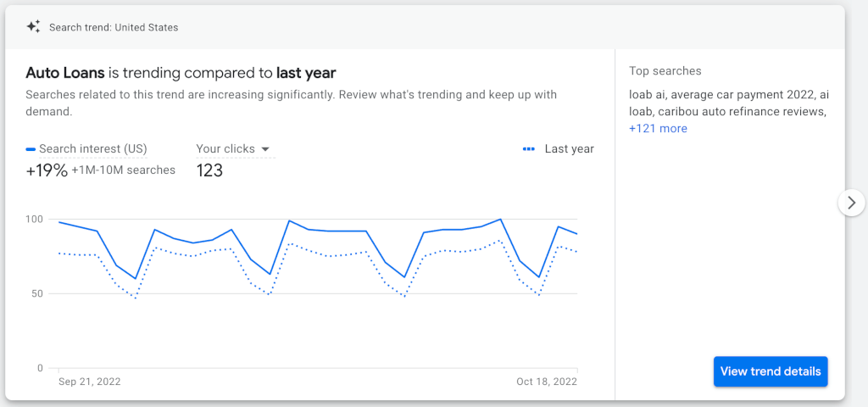Image resolution: width=868 pixels, height=407 pixels.
Task: Open the +121 more searches link
Action: pyautogui.click(x=658, y=129)
